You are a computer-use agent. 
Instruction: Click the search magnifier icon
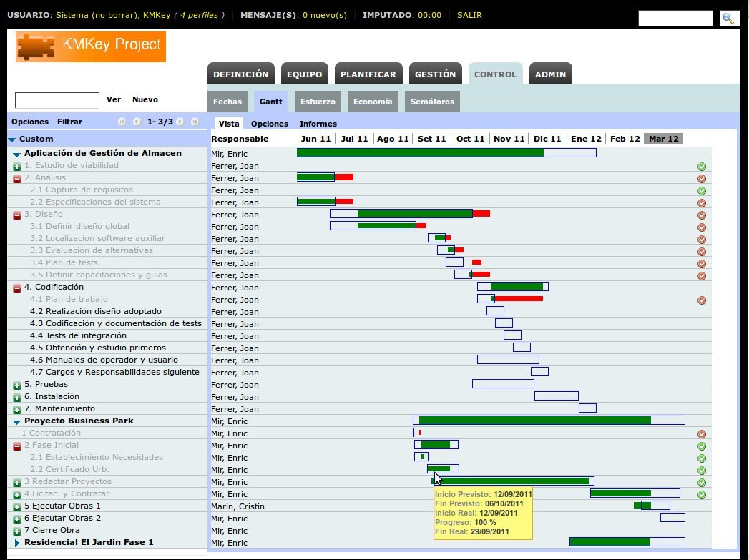729,19
